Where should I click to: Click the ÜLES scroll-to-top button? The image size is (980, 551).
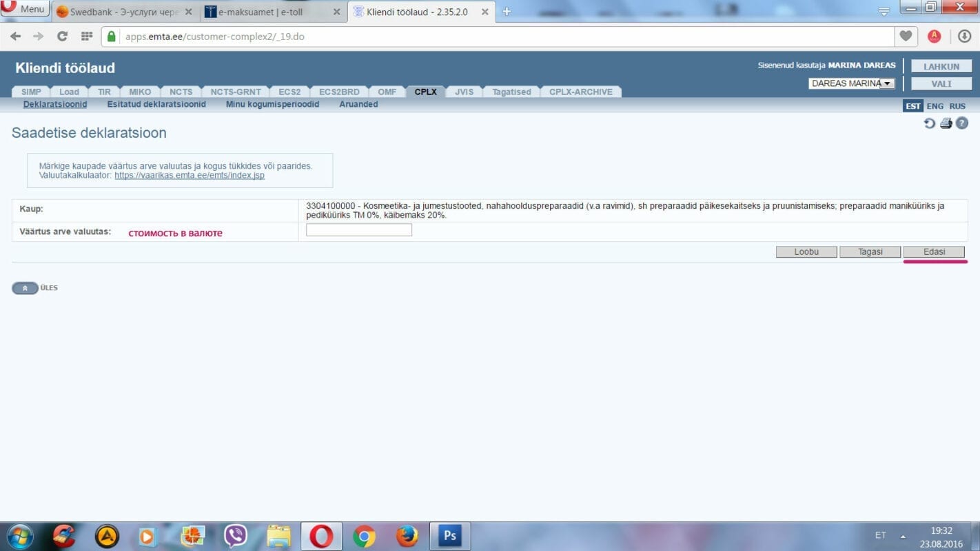coord(25,288)
